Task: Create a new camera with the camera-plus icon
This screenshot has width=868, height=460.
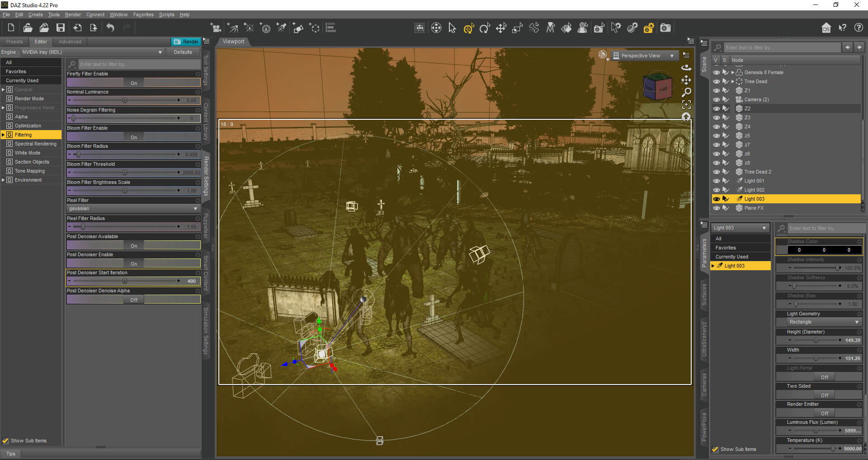Action: tap(216, 28)
